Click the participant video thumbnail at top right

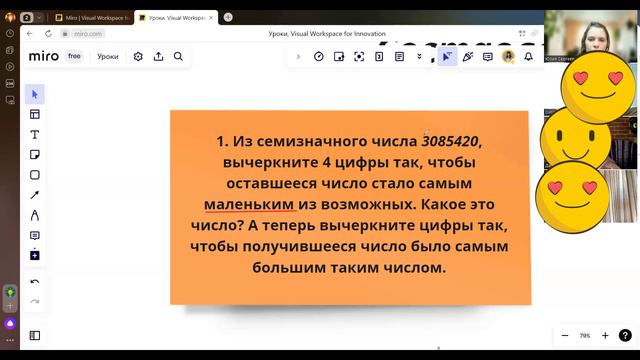590,36
